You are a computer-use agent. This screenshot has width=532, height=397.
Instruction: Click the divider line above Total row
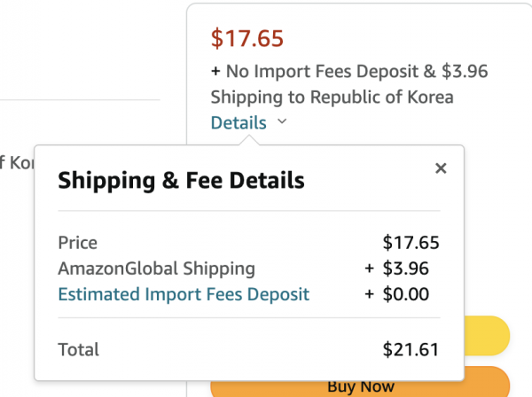(x=248, y=317)
